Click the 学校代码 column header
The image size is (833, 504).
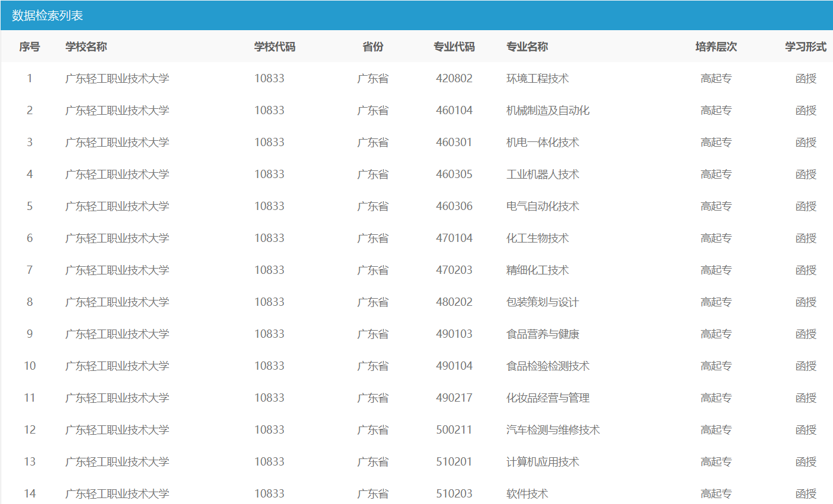tap(275, 47)
